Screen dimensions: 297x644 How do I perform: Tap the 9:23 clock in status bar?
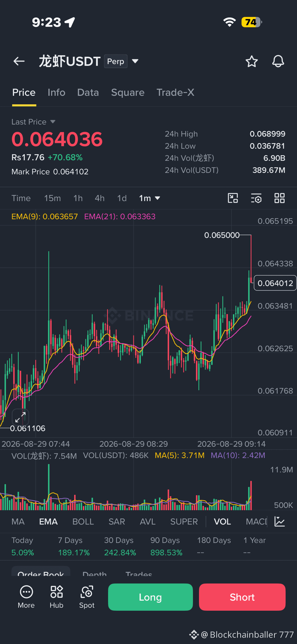point(47,22)
